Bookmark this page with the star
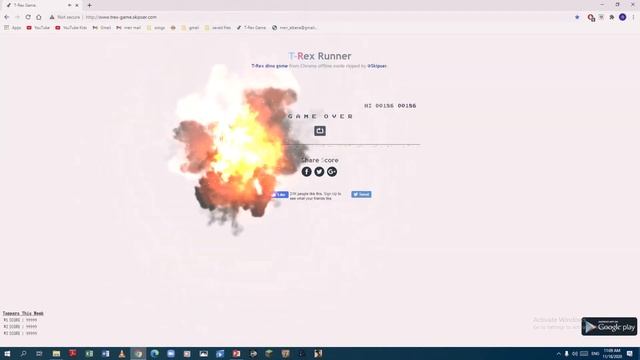640x360 pixels. [577, 17]
